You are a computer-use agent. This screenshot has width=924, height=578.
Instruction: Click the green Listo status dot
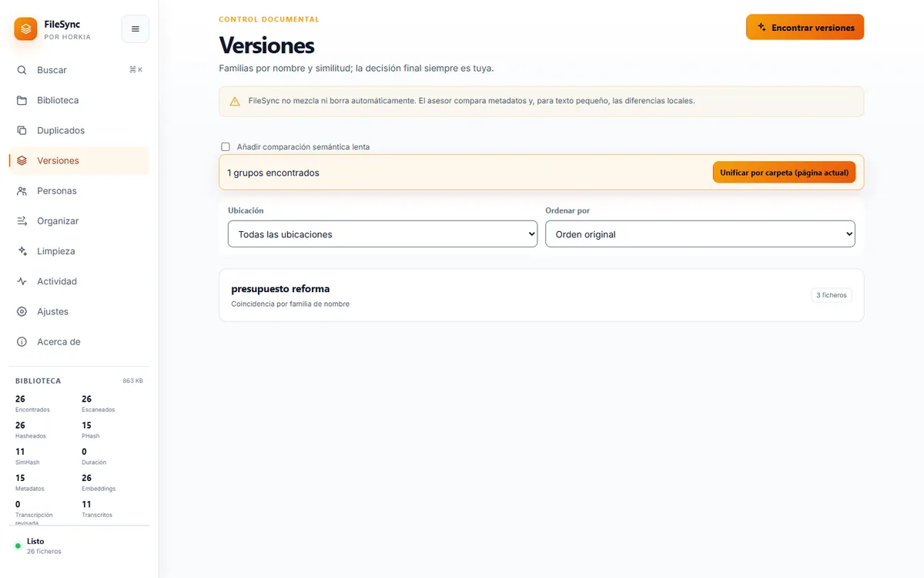pos(18,546)
